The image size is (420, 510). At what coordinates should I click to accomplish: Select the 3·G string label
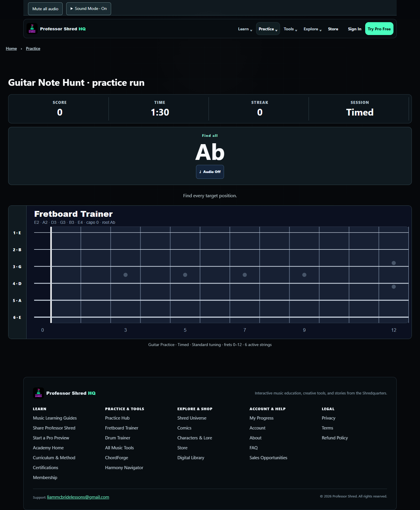(17, 267)
